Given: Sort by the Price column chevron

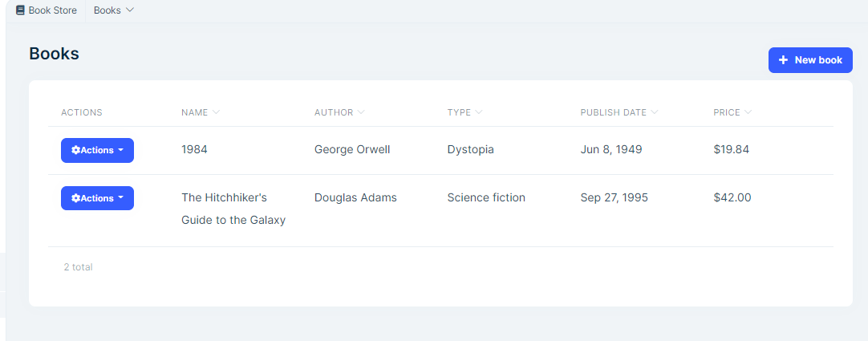Looking at the screenshot, I should point(748,112).
